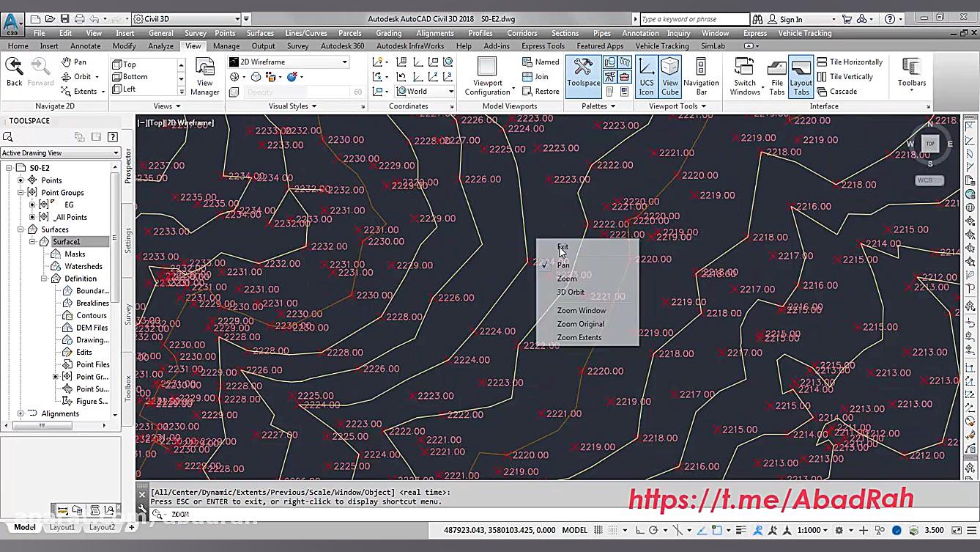The height and width of the screenshot is (552, 980).
Task: Choose Exit in context menu
Action: [563, 247]
